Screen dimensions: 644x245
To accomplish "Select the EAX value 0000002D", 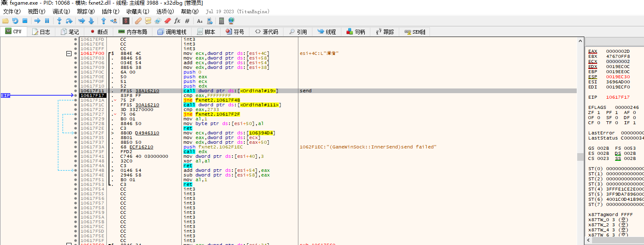I will tap(618, 51).
